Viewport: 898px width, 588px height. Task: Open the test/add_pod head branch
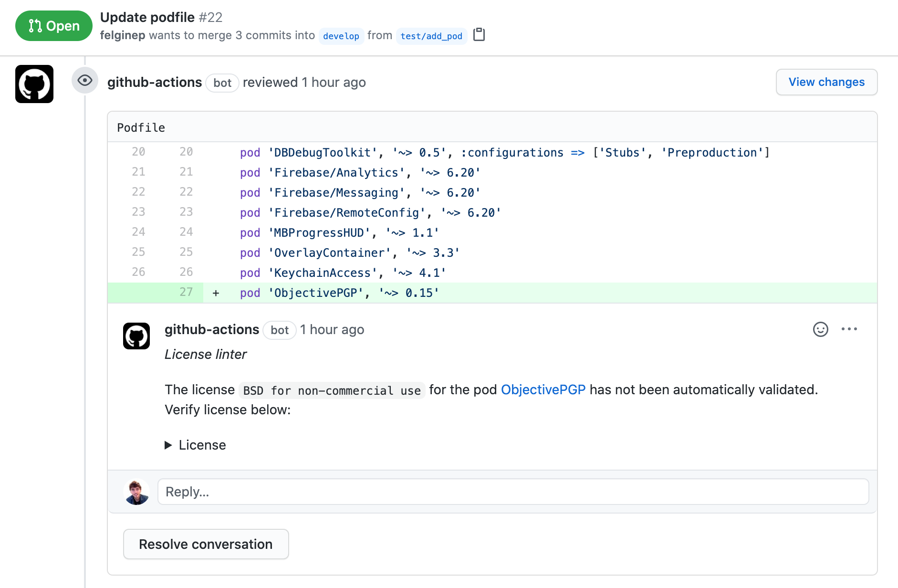431,36
